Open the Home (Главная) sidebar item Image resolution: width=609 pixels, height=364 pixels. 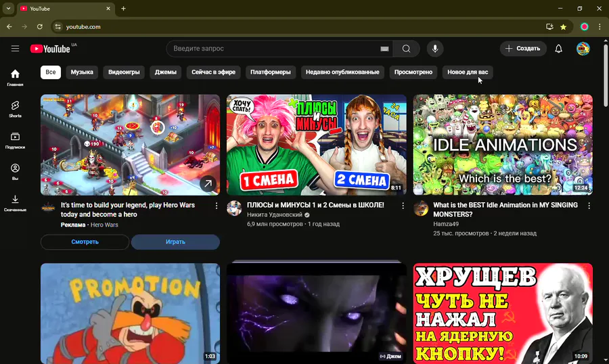coord(15,78)
